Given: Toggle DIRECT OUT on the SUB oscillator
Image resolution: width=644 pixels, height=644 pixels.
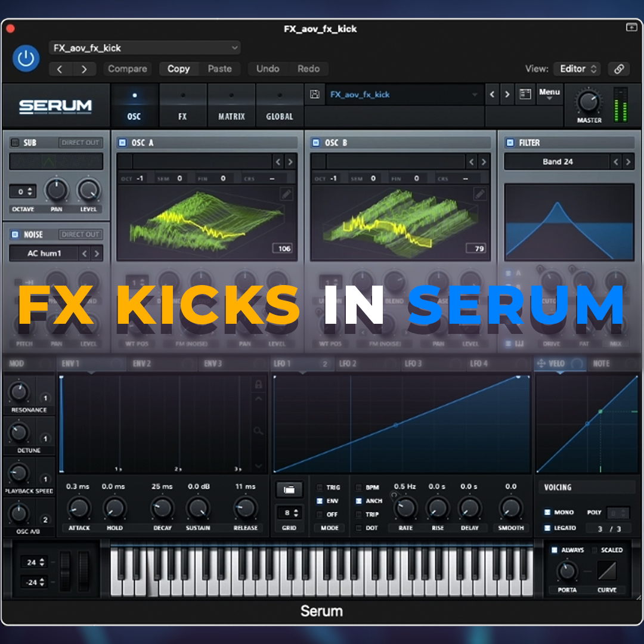Looking at the screenshot, I should click(x=80, y=143).
